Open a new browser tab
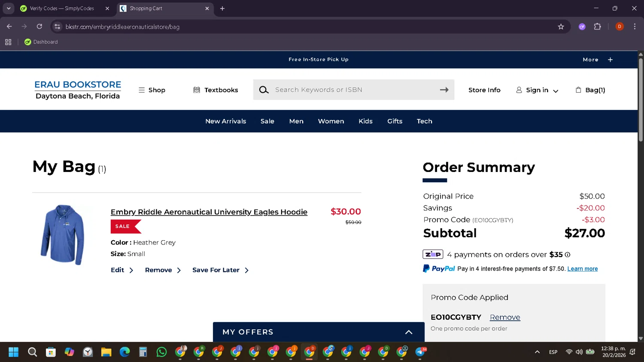The width and height of the screenshot is (644, 362). pyautogui.click(x=222, y=9)
